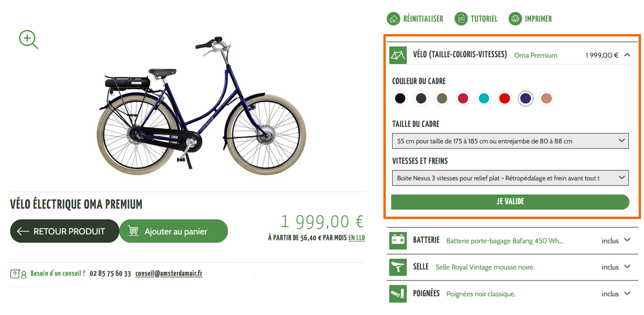644x315 pixels.
Task: Click the saddle icon next to Selle
Action: coord(398,267)
